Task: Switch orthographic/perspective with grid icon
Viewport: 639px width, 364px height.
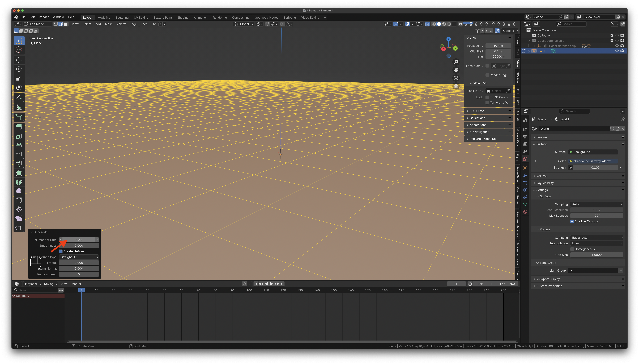Action: pos(456,86)
